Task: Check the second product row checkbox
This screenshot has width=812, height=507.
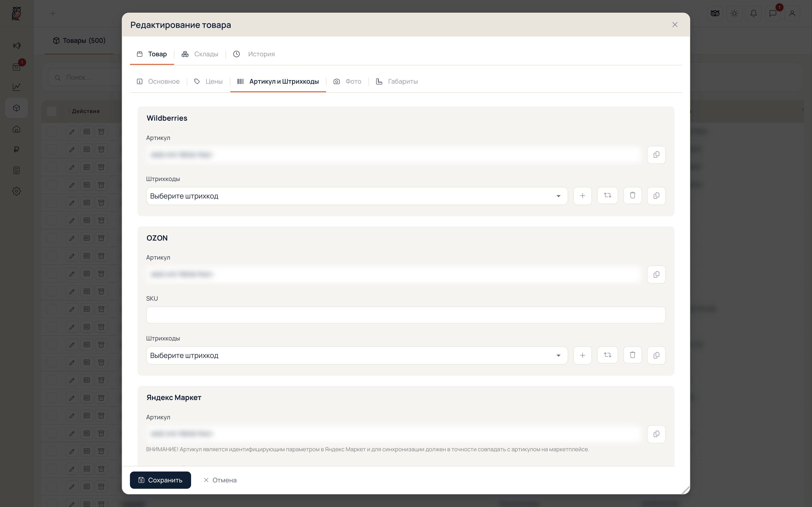Action: click(x=51, y=149)
